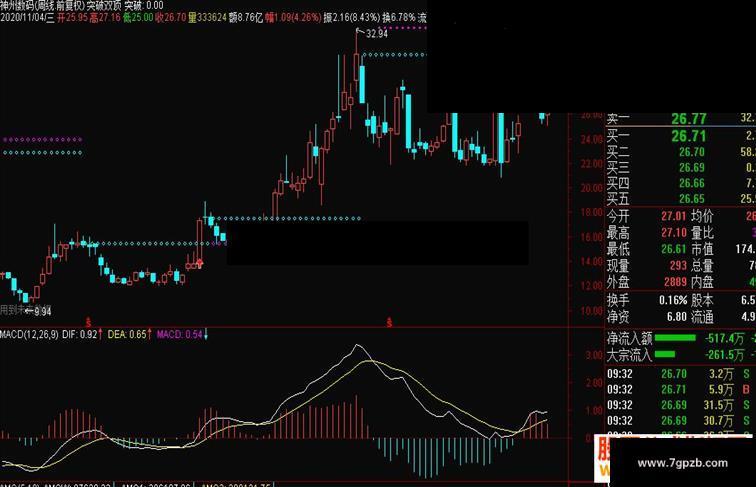Select the 买五 bid row at 26.65

(x=681, y=199)
